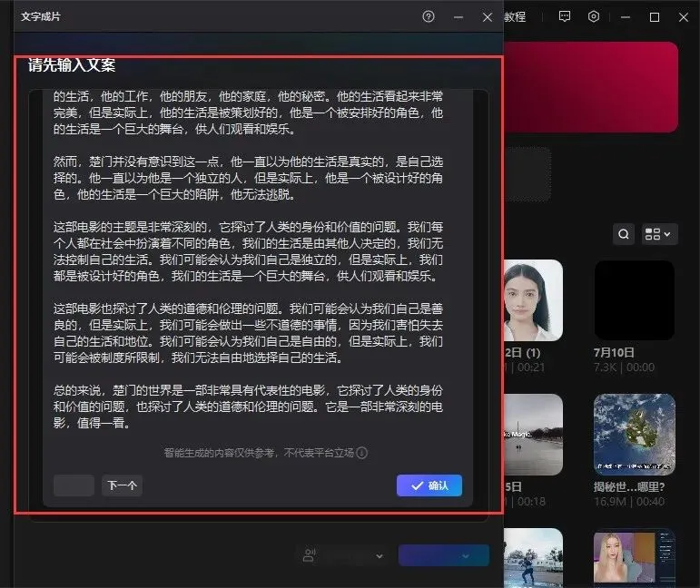
Task: Click the 7月10日 draft title text
Action: click(x=614, y=352)
